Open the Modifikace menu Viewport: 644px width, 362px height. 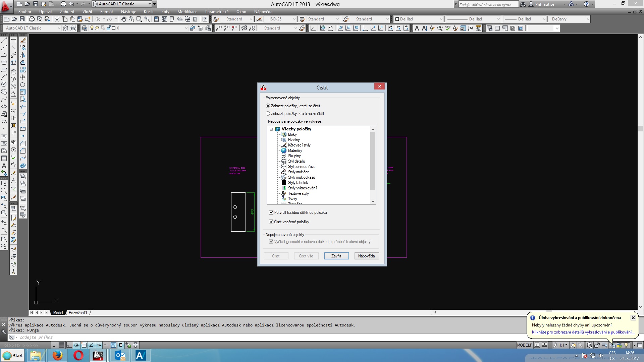pyautogui.click(x=187, y=12)
